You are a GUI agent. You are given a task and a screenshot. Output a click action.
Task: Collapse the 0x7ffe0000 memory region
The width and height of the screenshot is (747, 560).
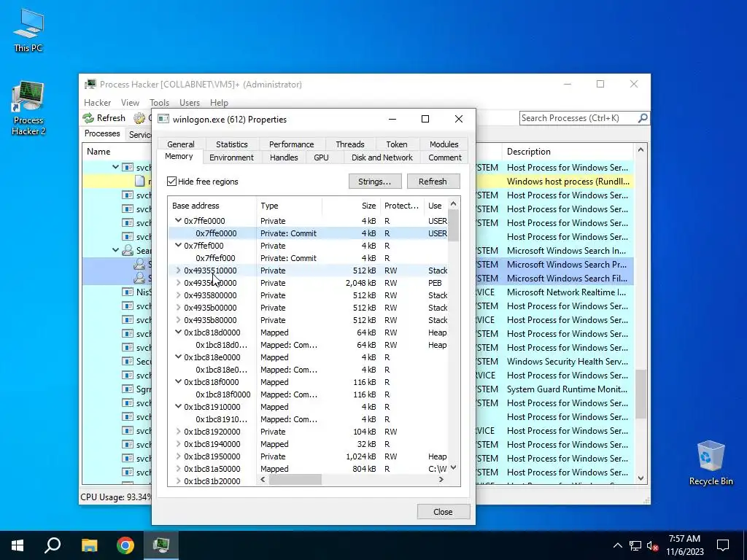click(x=178, y=220)
